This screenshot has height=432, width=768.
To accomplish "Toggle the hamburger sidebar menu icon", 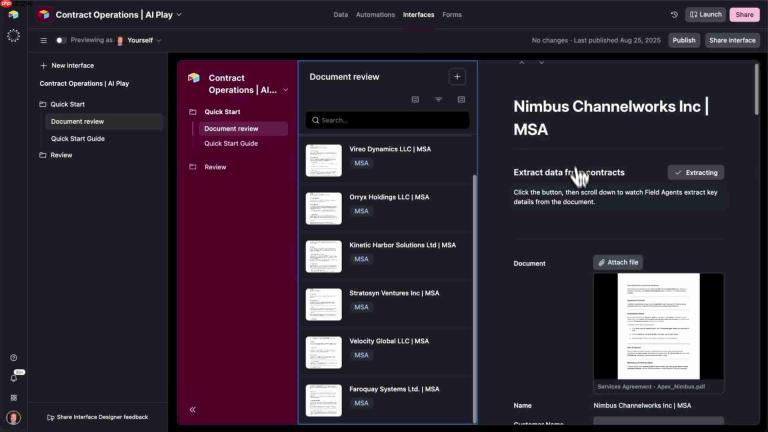I will coord(44,40).
